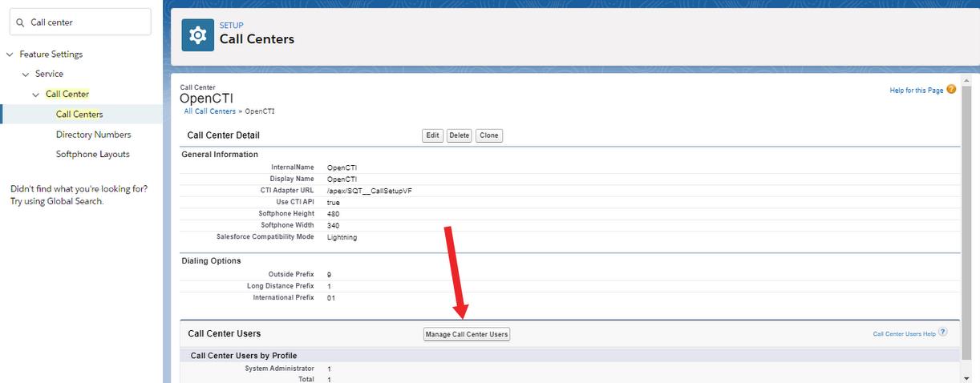Image resolution: width=980 pixels, height=383 pixels.
Task: Click the Call Center Detail heading
Action: [224, 135]
